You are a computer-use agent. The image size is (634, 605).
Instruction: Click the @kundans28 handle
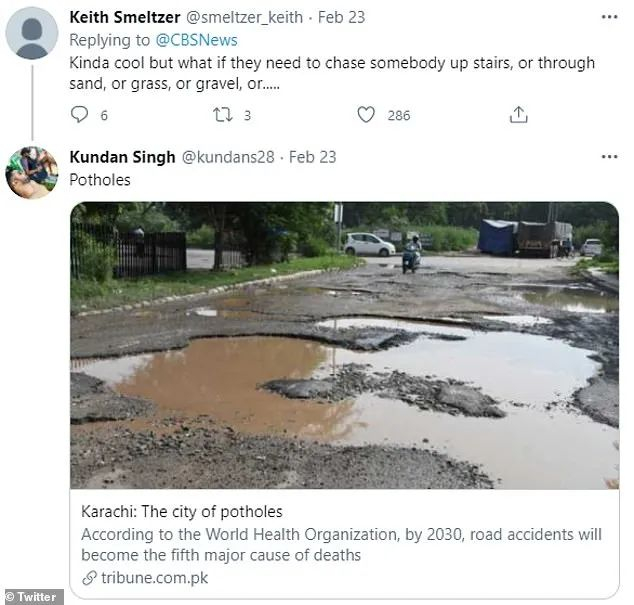coord(227,157)
